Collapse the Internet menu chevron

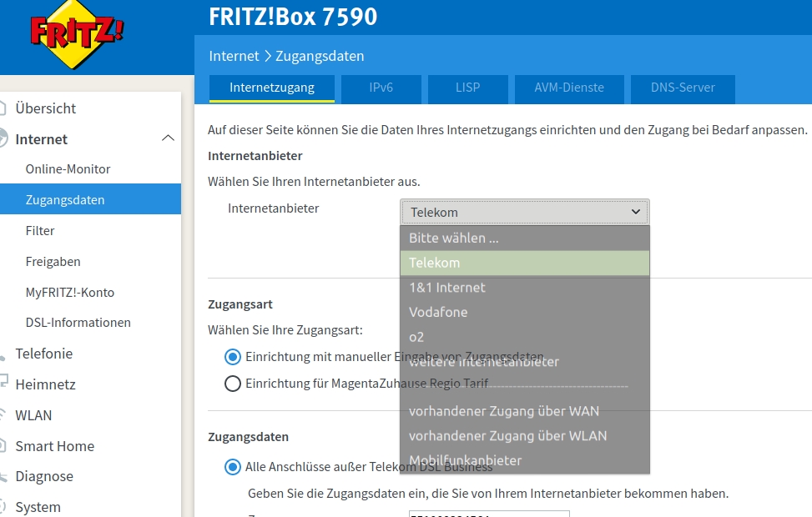[x=168, y=138]
